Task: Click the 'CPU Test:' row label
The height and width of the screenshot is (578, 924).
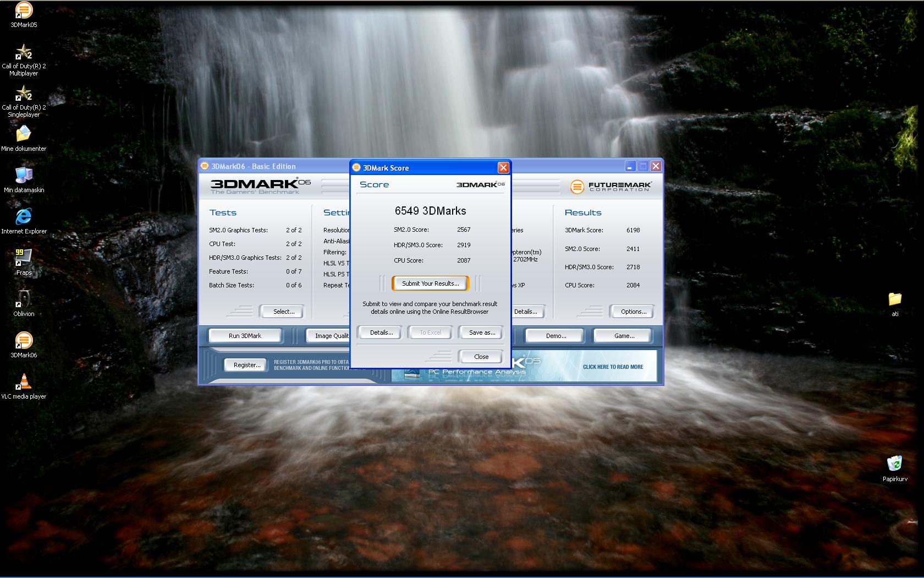Action: (222, 244)
